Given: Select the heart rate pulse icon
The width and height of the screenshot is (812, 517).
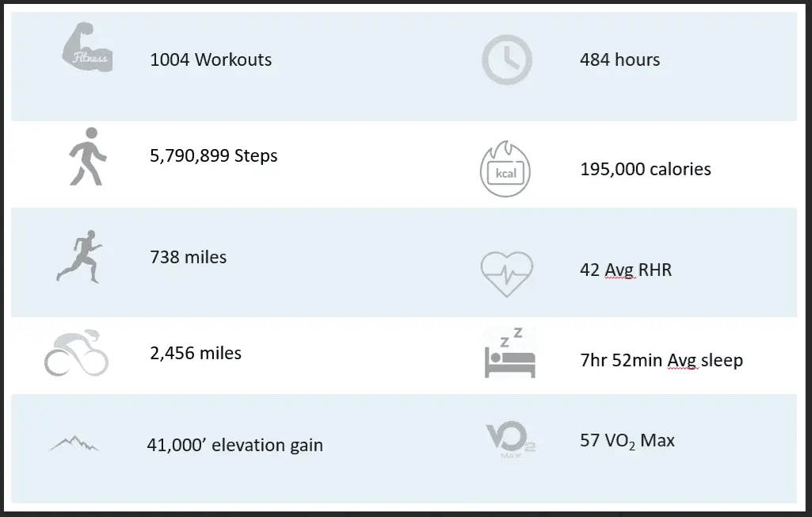Looking at the screenshot, I should [507, 269].
